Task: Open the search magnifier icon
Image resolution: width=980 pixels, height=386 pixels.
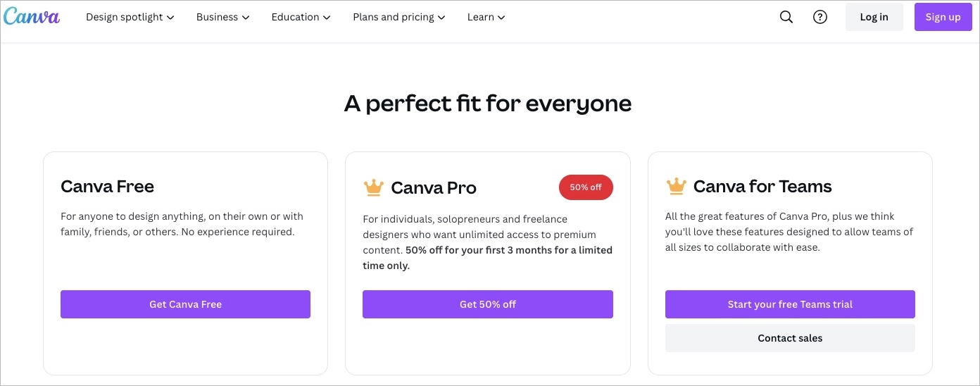Action: (x=786, y=17)
